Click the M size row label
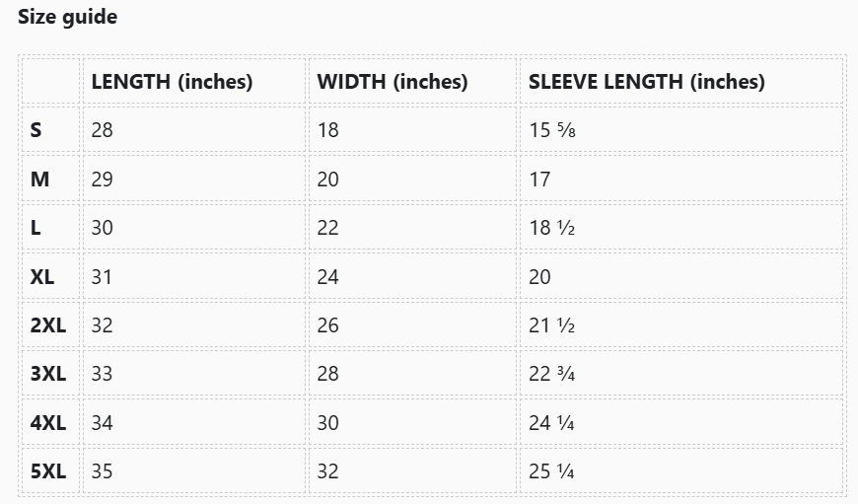The height and width of the screenshot is (504, 858). point(39,180)
